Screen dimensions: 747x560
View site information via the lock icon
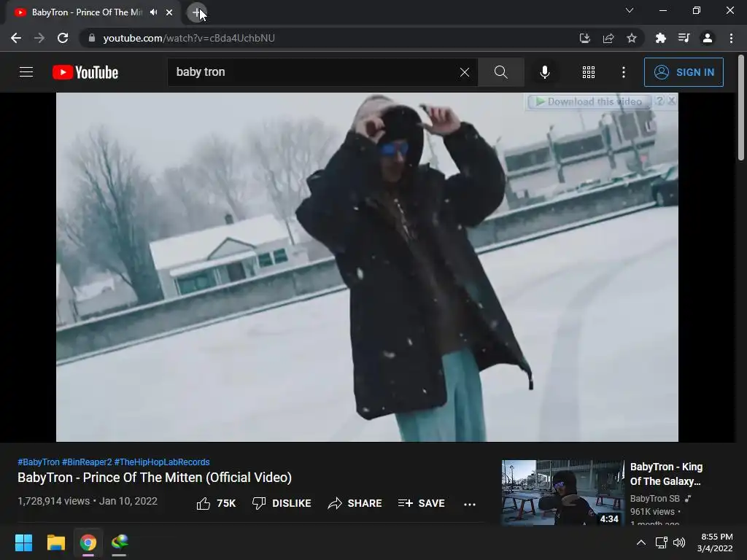pyautogui.click(x=91, y=38)
